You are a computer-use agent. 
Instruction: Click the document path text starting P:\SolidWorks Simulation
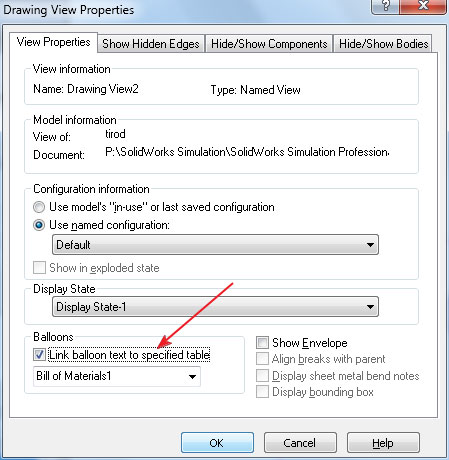(247, 152)
